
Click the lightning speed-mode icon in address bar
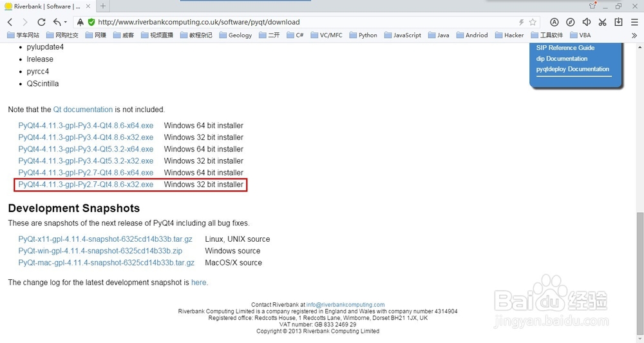(521, 22)
